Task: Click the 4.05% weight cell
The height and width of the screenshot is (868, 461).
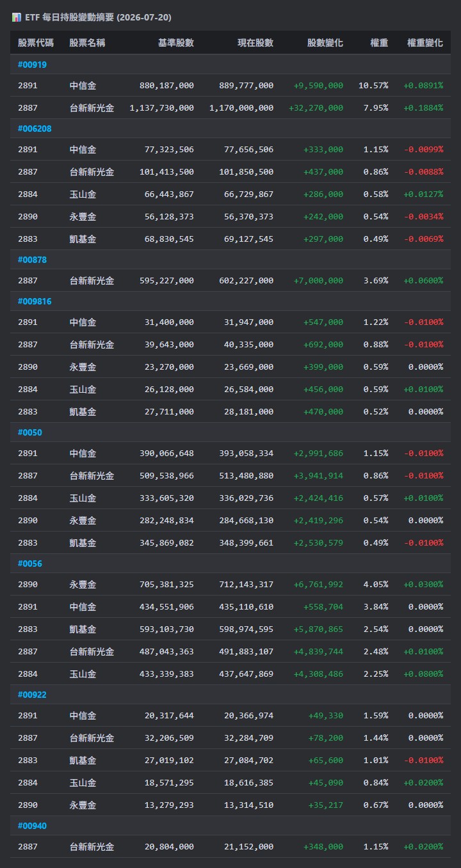Action: click(x=376, y=584)
